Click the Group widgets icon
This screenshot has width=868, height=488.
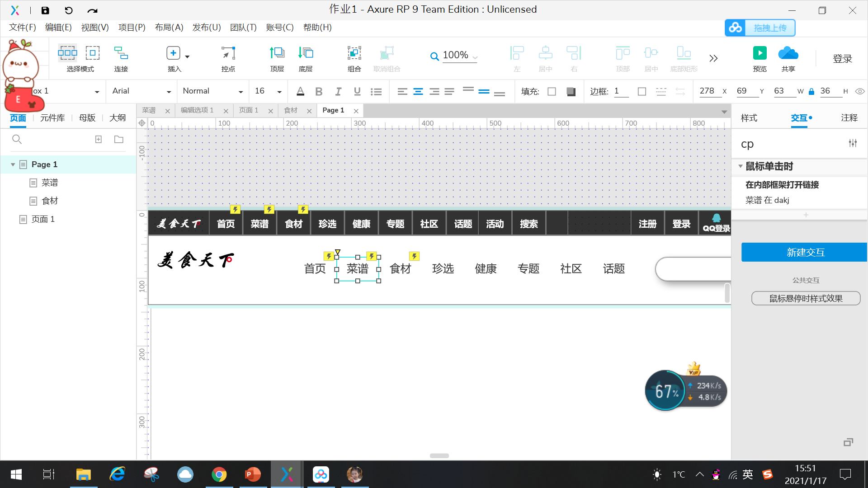[354, 53]
